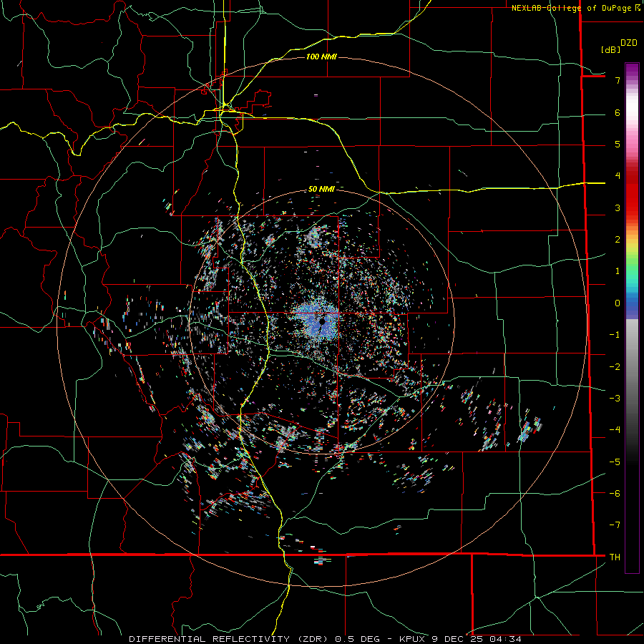The image size is (644, 644).
Task: Click the legend value -6
Action: click(615, 494)
